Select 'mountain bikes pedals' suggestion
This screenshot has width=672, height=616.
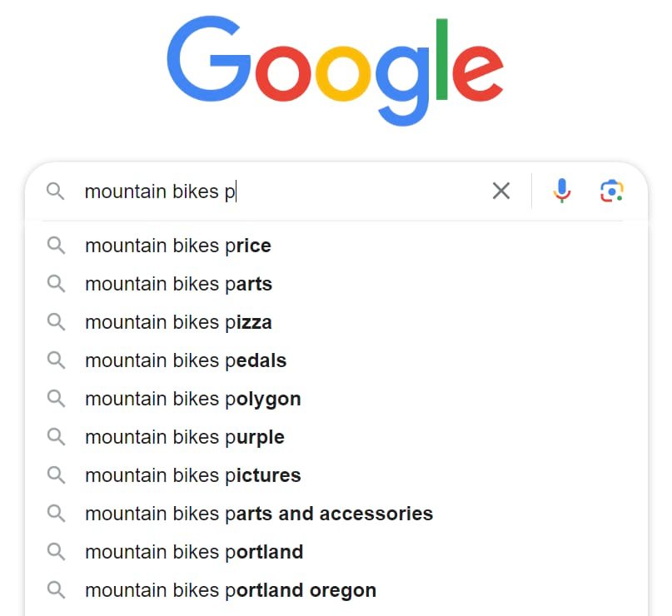tap(185, 360)
